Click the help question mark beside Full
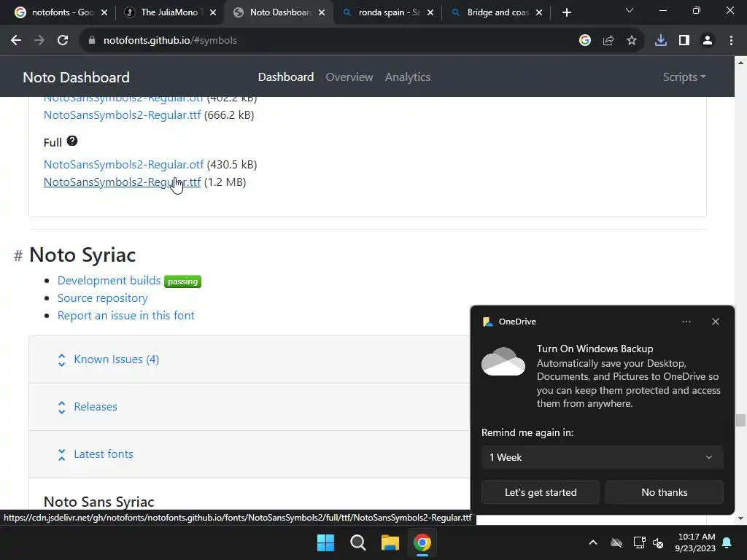 pos(72,141)
